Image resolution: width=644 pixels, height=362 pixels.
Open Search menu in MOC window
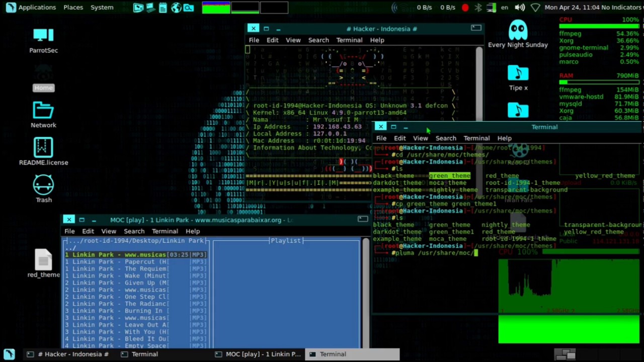[x=134, y=231]
